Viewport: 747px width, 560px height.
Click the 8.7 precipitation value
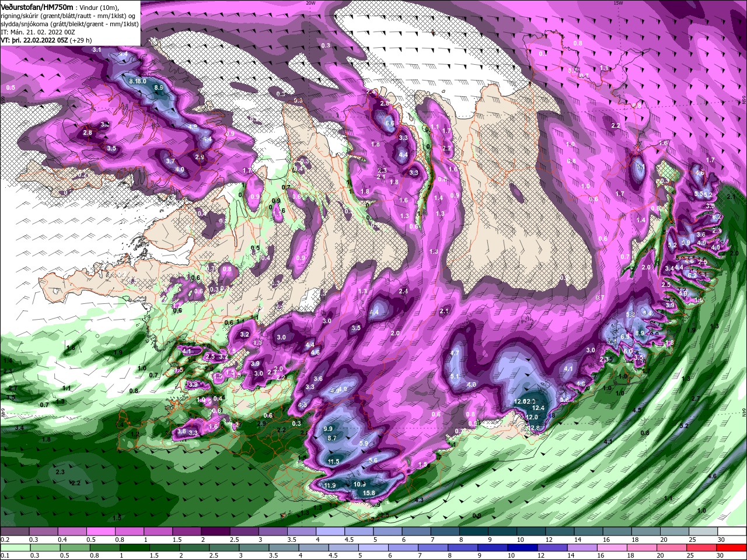(x=332, y=438)
